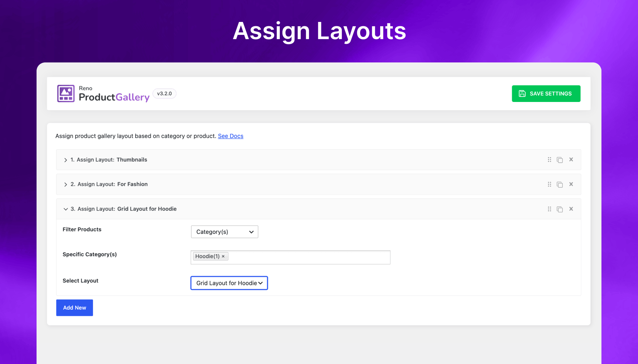Viewport: 638px width, 364px height.
Task: Click Save Settings button
Action: (546, 94)
